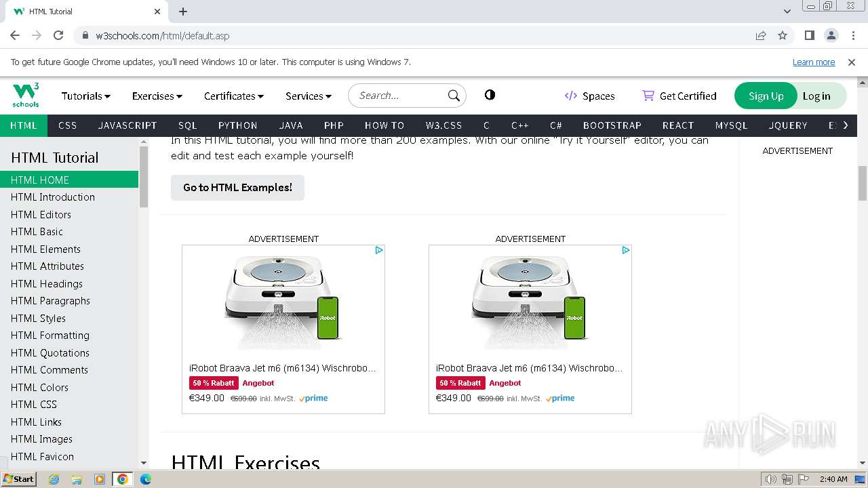Click Go to HTML Examples button
Viewport: 868px width, 488px height.
click(x=237, y=188)
